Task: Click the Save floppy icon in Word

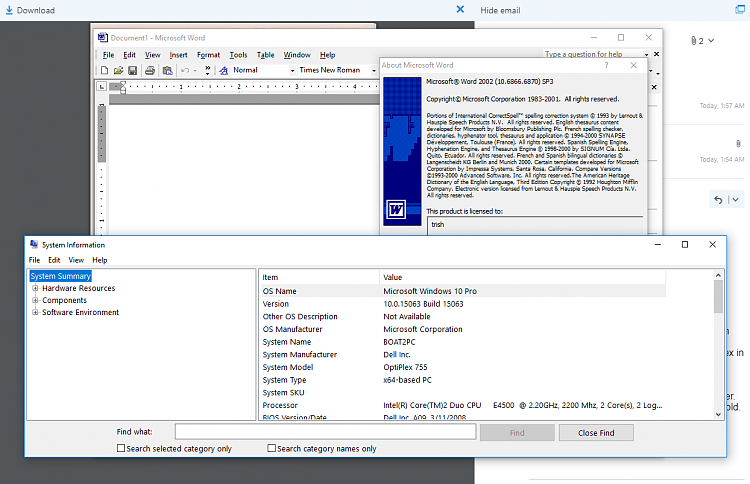Action: click(132, 70)
